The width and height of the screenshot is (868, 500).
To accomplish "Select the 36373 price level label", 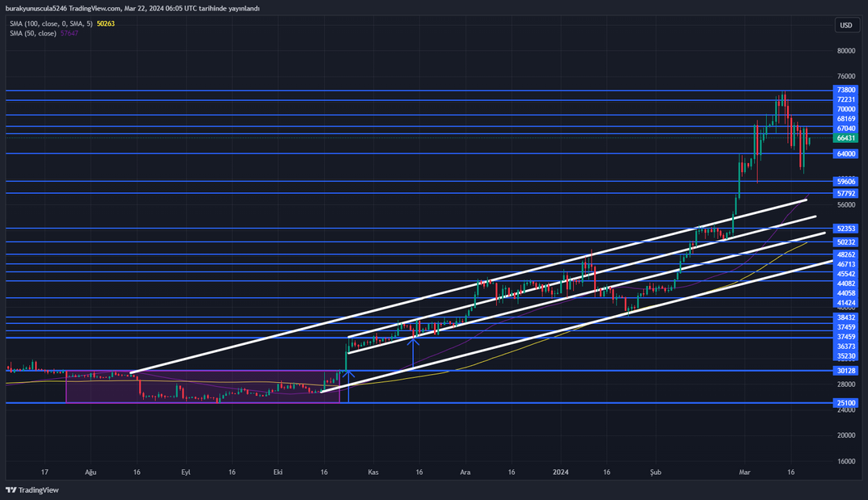I will (x=846, y=347).
